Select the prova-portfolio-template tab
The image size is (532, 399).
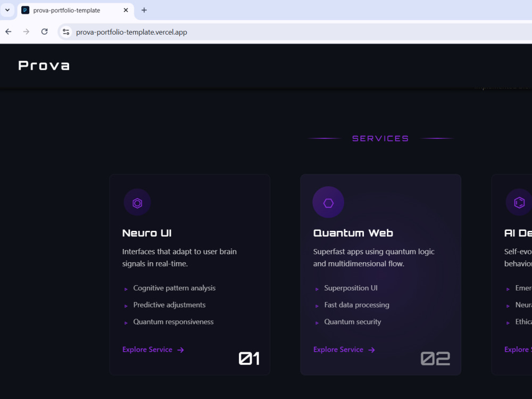[76, 10]
